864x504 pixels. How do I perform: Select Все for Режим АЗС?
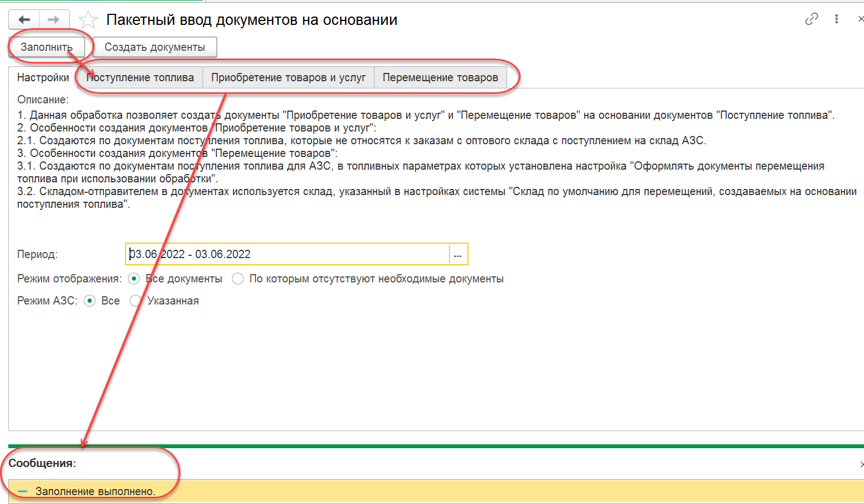(x=90, y=301)
